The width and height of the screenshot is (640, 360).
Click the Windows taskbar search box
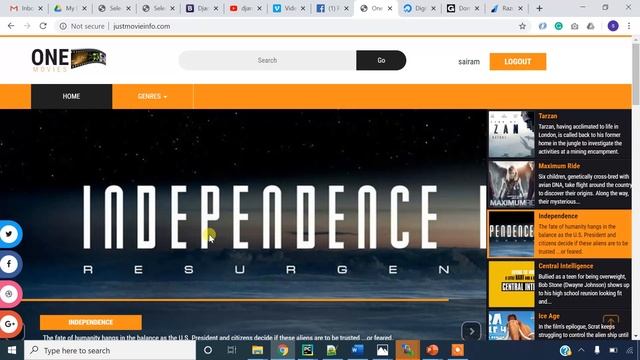coord(110,350)
